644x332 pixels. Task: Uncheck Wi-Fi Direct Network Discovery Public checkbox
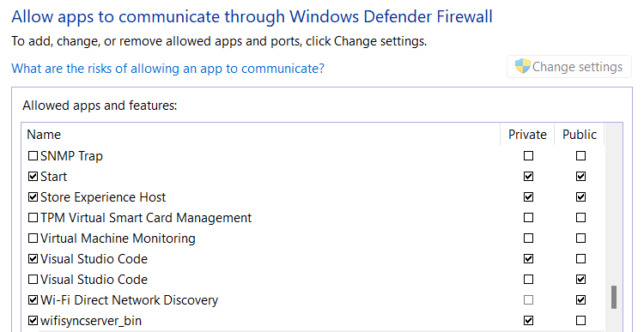coord(580,300)
